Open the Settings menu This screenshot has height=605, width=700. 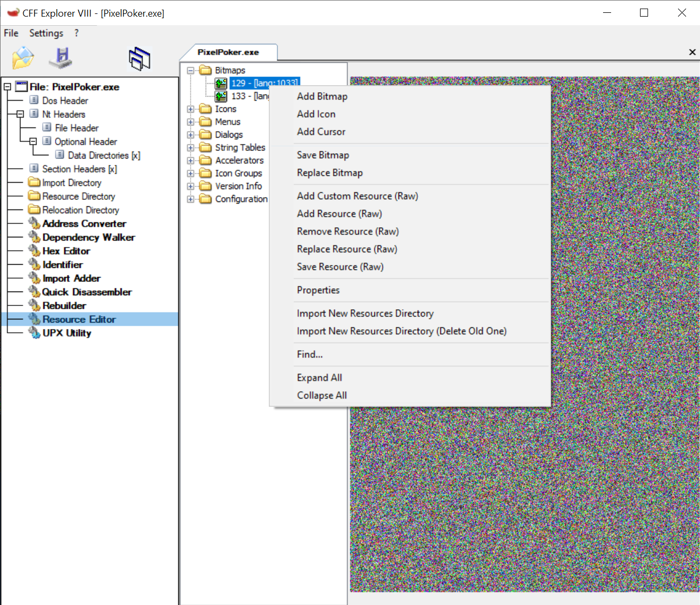(46, 33)
